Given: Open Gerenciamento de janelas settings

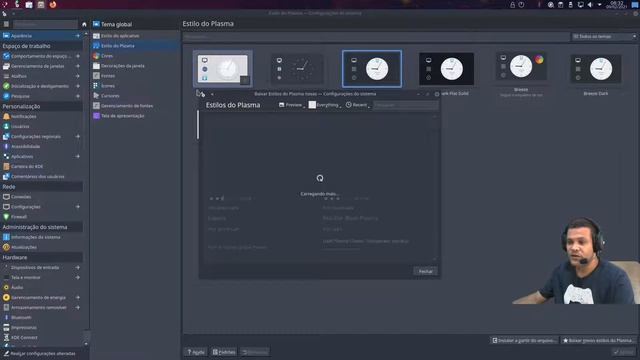Looking at the screenshot, I should point(41,66).
